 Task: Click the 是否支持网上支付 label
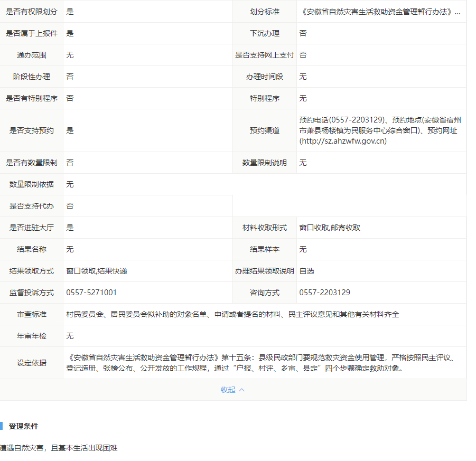(x=264, y=55)
